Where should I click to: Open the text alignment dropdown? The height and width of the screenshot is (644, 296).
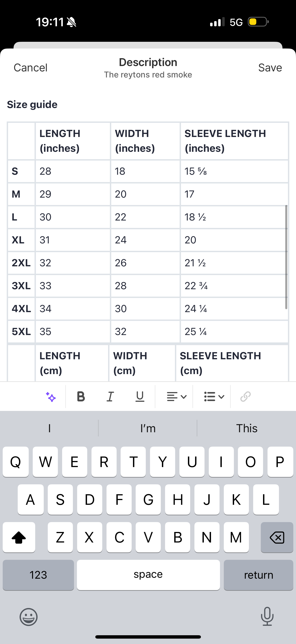(176, 397)
